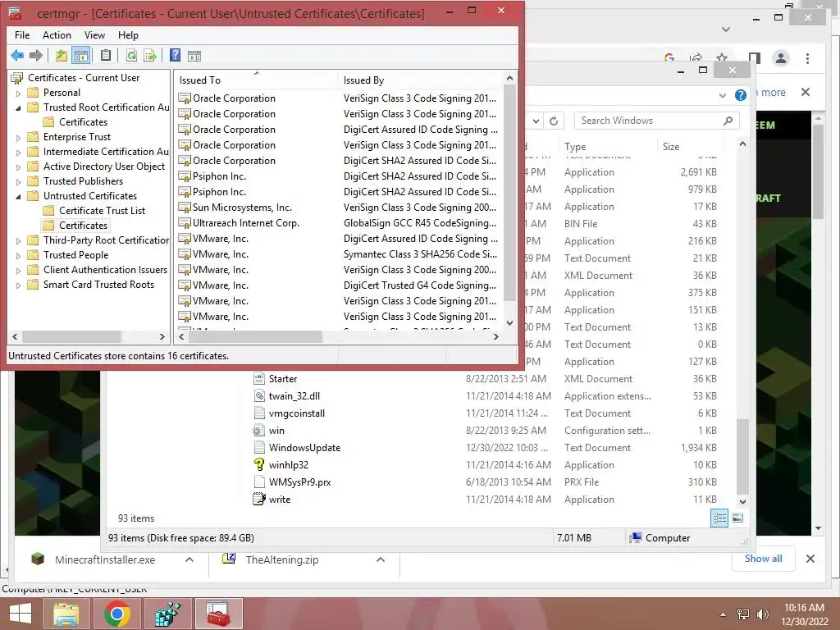Expand the Personal store node
Screen dimensions: 840x630
point(18,94)
